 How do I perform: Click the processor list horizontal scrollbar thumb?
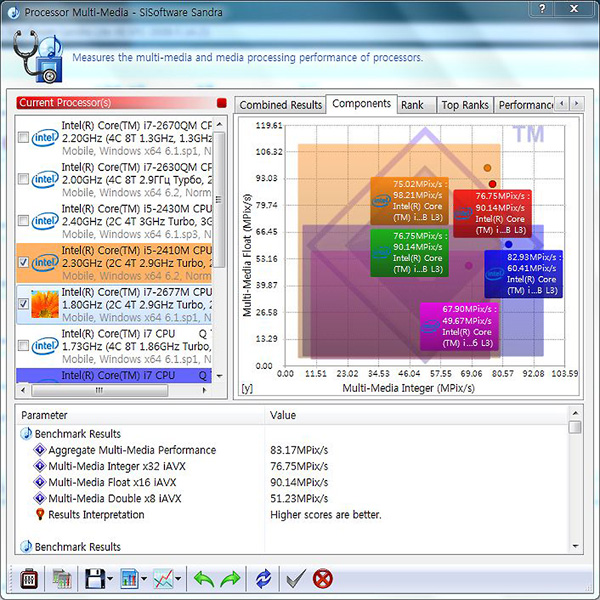99,390
